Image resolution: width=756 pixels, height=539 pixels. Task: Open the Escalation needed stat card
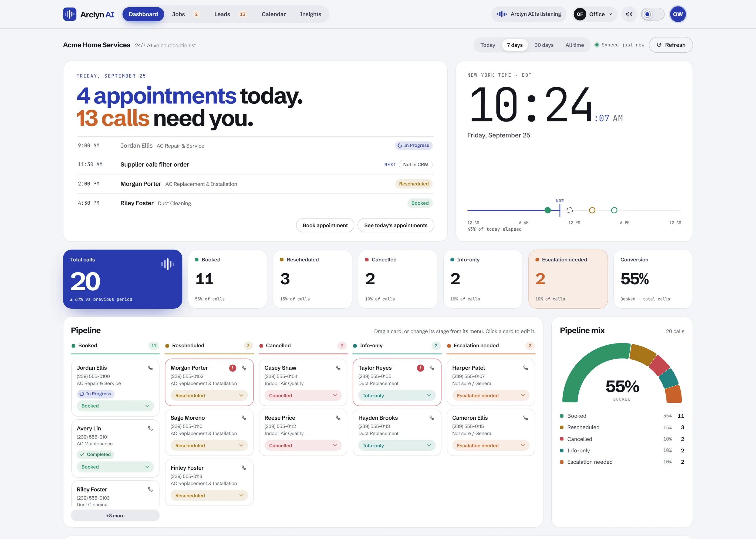[x=568, y=279]
